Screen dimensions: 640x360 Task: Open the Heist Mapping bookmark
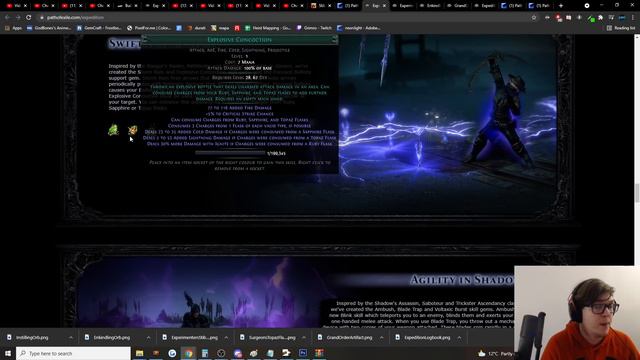click(268, 28)
